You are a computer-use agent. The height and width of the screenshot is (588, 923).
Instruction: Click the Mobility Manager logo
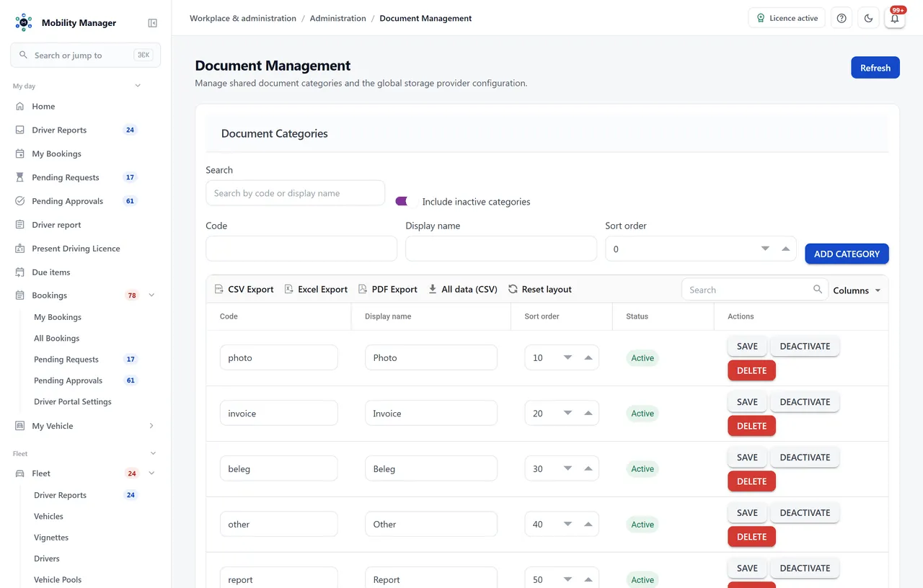pos(24,22)
